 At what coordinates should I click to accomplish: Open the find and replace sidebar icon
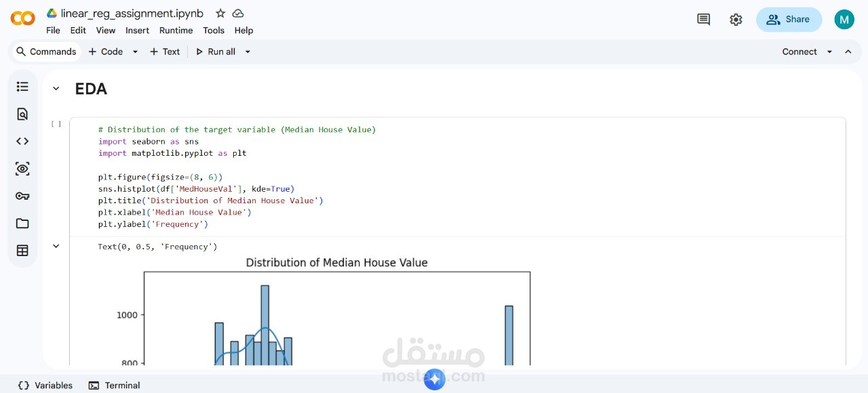coord(22,114)
